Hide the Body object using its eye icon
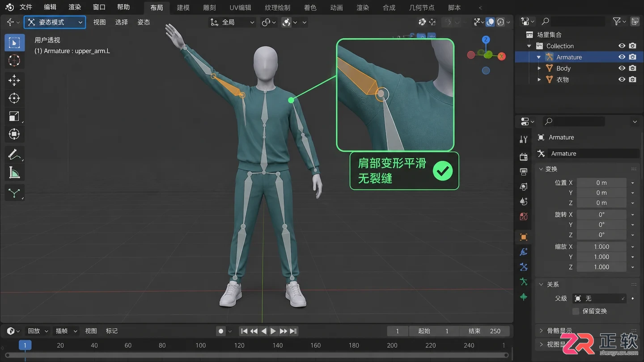This screenshot has height=362, width=644. pyautogui.click(x=622, y=68)
